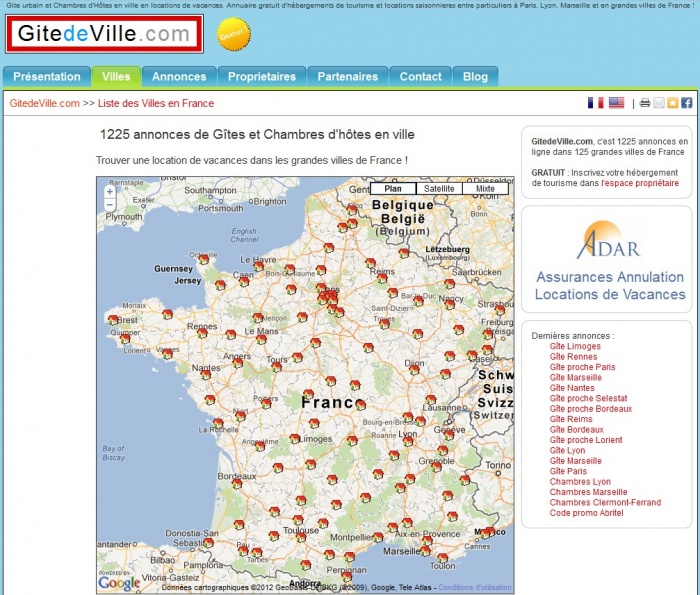This screenshot has width=700, height=595.
Task: Open the Proprietaires tab
Action: tap(262, 77)
